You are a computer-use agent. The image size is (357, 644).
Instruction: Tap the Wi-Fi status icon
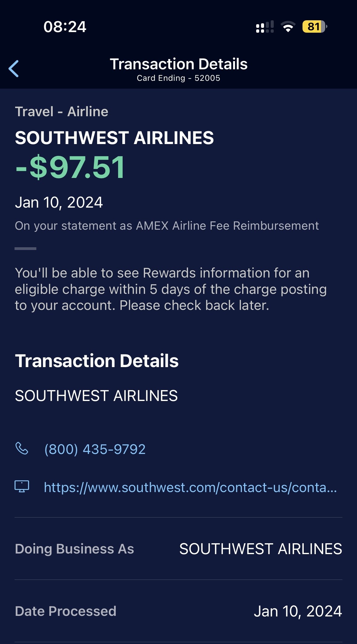tap(288, 27)
